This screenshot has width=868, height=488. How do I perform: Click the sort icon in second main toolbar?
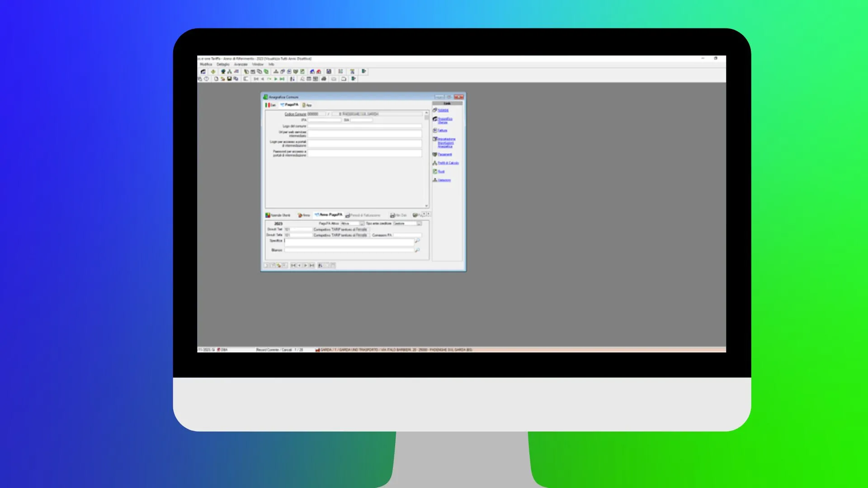292,79
